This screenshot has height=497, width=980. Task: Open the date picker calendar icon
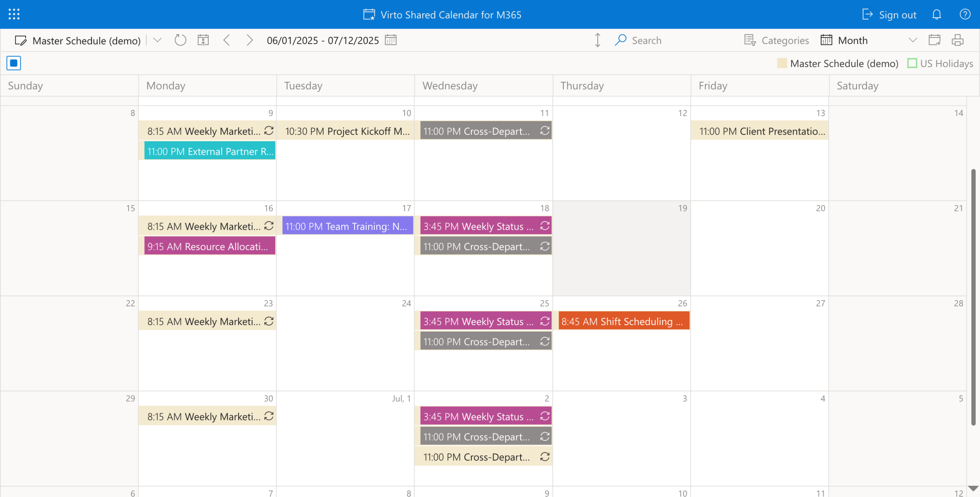[390, 40]
